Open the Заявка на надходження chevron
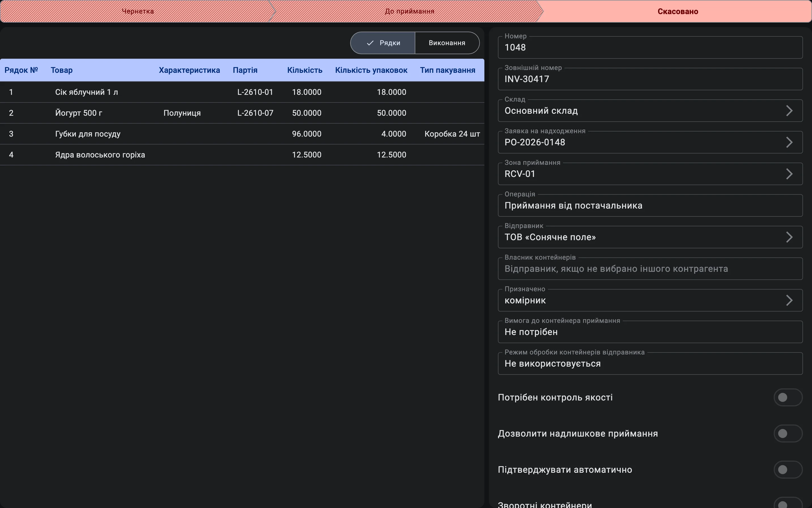This screenshot has height=508, width=812. pyautogui.click(x=789, y=142)
